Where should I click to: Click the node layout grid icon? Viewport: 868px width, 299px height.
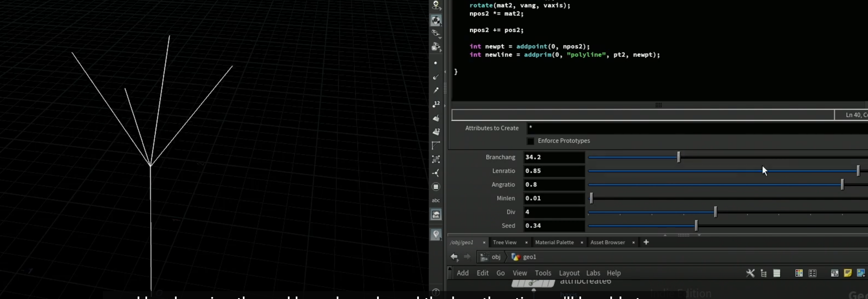click(812, 273)
